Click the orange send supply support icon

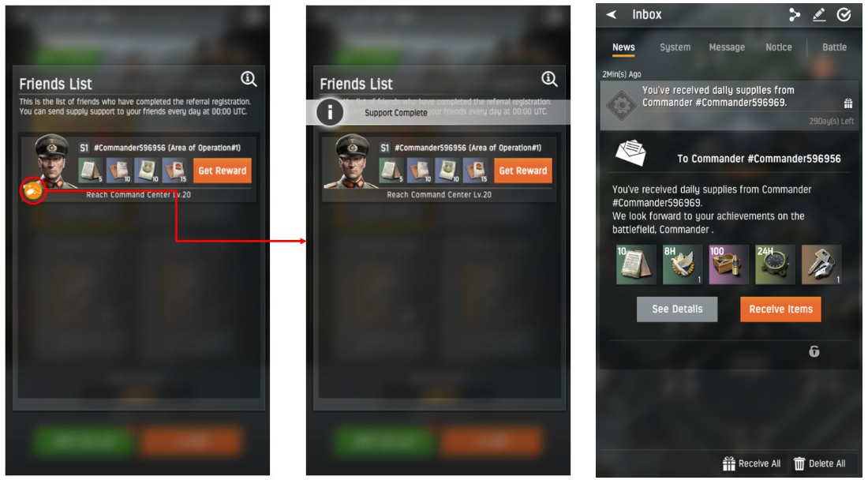pyautogui.click(x=33, y=191)
